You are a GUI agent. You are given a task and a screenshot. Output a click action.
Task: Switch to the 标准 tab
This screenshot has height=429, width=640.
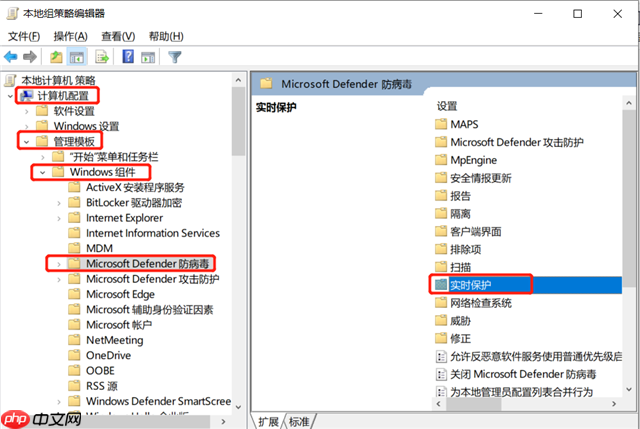pyautogui.click(x=299, y=421)
